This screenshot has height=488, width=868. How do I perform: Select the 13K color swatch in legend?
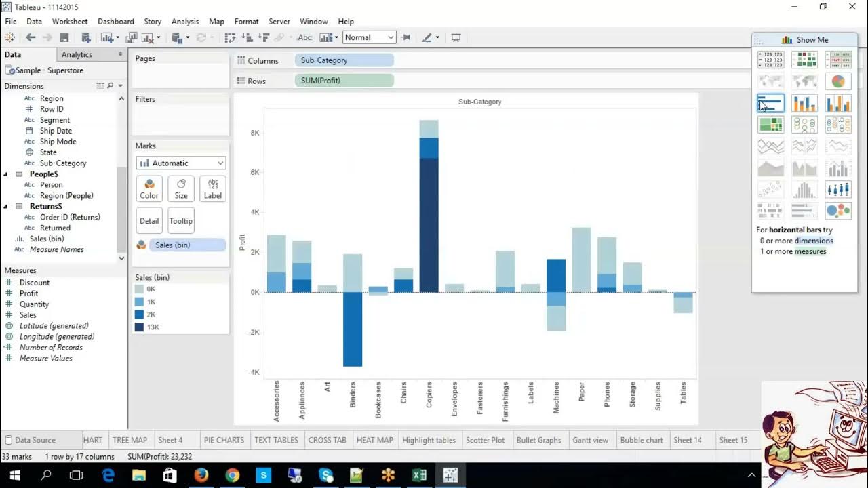139,327
